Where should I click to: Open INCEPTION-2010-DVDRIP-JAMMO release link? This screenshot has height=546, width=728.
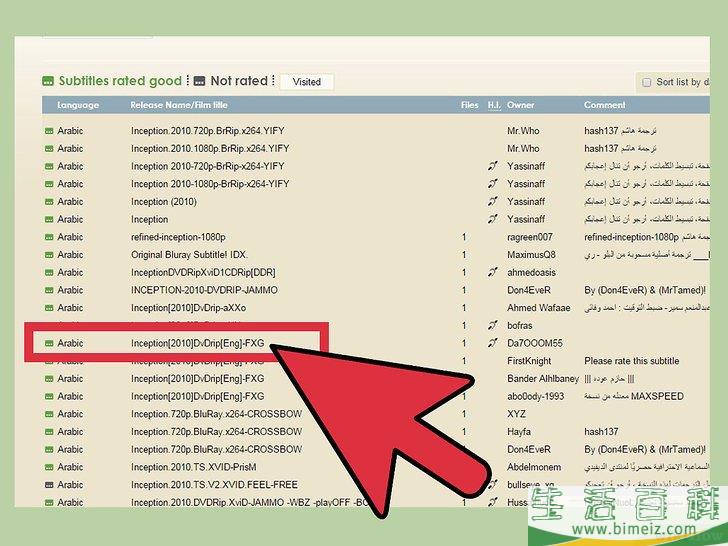tap(204, 290)
